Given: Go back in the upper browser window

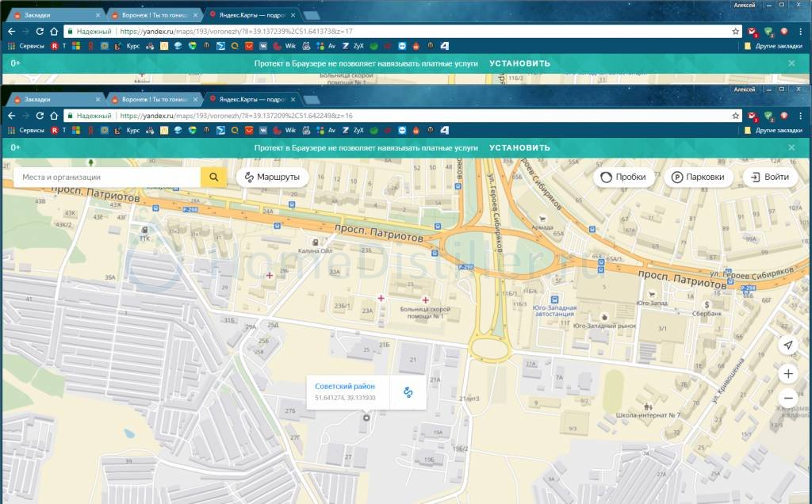Looking at the screenshot, I should click(x=11, y=32).
